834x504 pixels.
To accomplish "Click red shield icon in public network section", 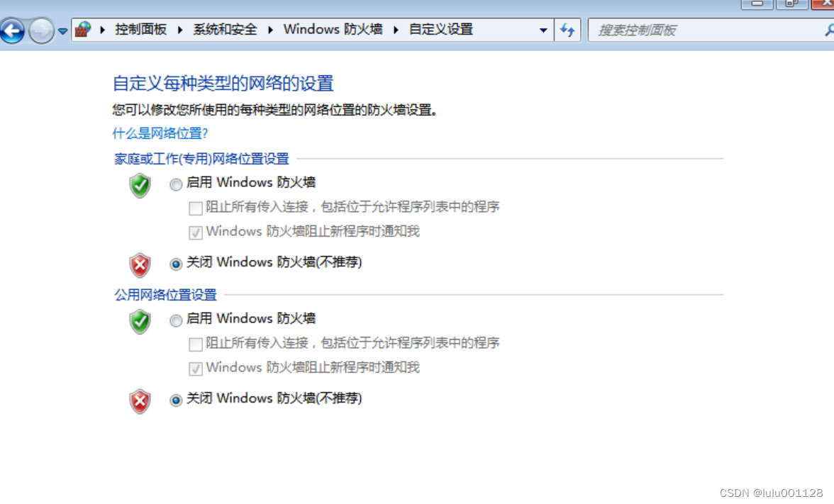I will tap(140, 401).
